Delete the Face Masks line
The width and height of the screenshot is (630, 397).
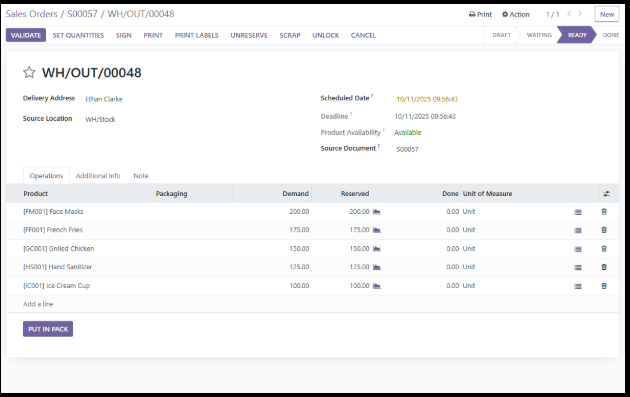click(604, 211)
